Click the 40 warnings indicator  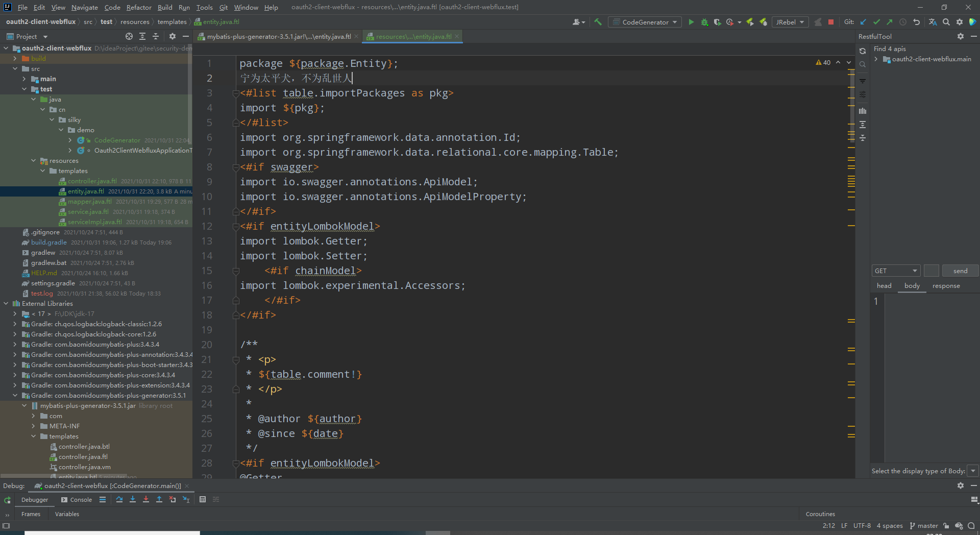(823, 62)
